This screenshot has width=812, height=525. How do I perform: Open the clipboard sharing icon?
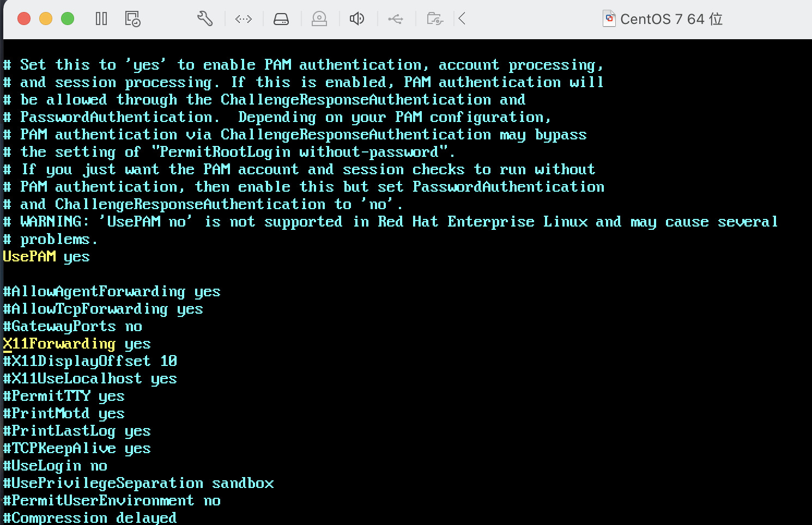[x=434, y=18]
